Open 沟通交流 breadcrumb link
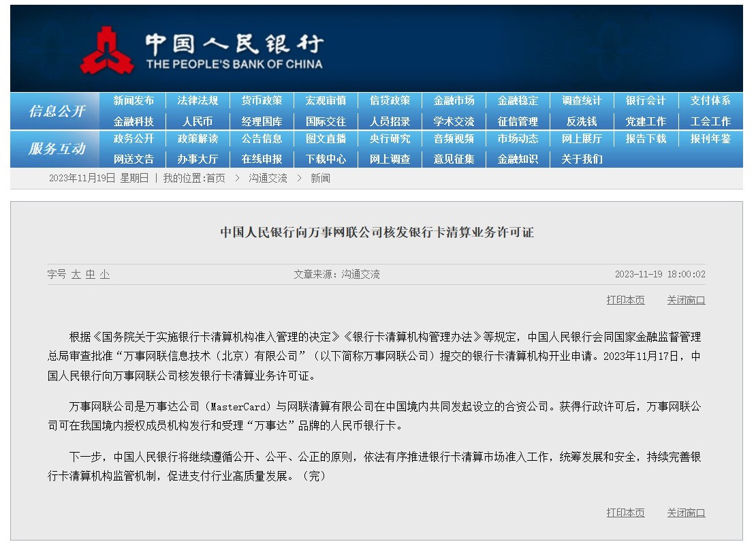This screenshot has height=546, width=756. click(x=268, y=178)
